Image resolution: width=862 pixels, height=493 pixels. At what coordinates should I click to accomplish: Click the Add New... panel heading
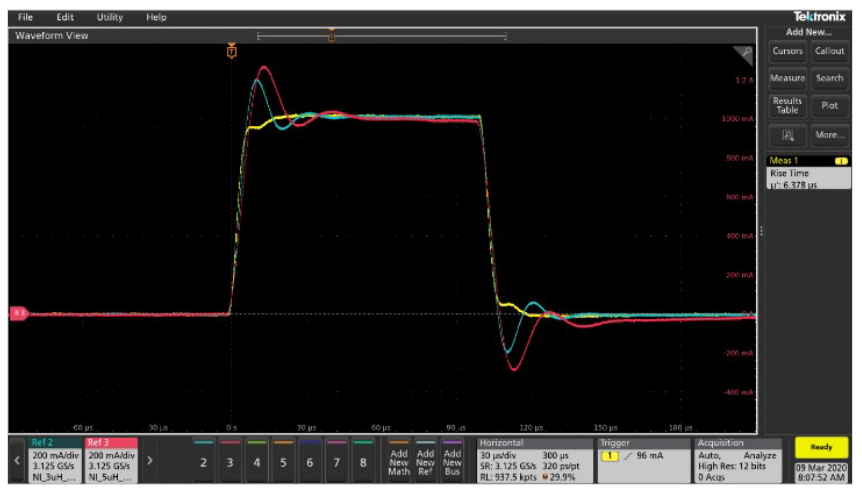tap(808, 32)
